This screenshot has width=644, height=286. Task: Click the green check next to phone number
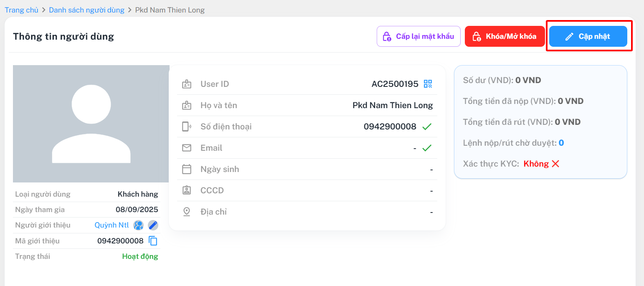[426, 127]
